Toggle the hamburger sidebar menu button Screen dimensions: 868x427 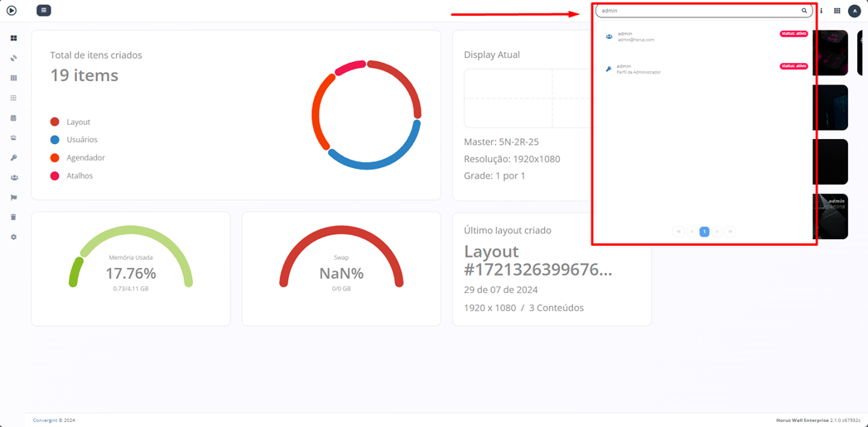(x=44, y=11)
